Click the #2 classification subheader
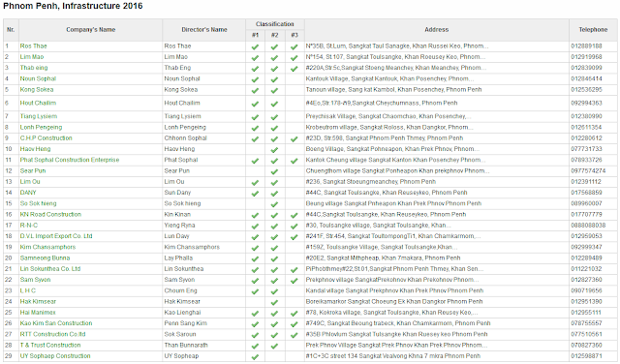 (x=275, y=35)
